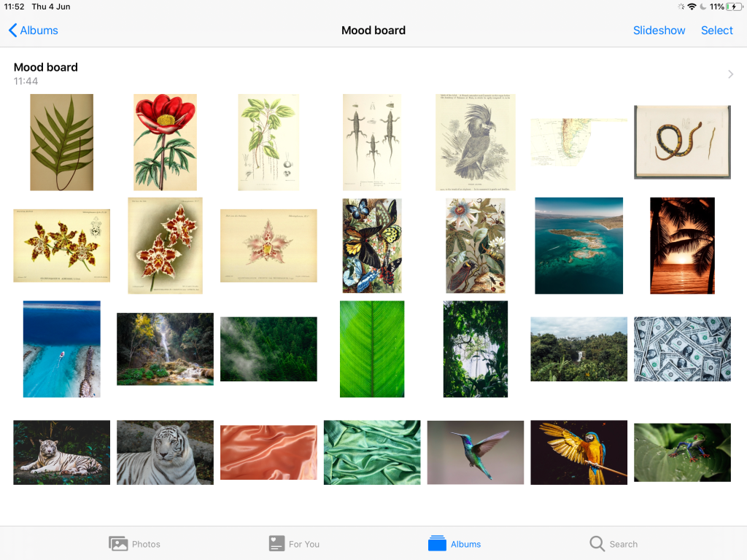Open the cockatoo bird illustration
The width and height of the screenshot is (747, 560).
pyautogui.click(x=475, y=142)
